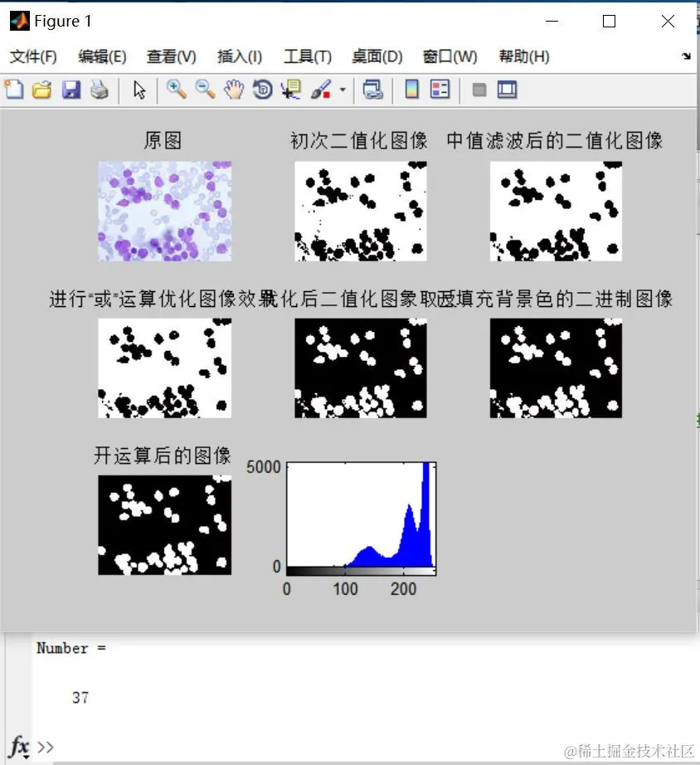Select the Edit Plot arrow tool
The height and width of the screenshot is (765, 700).
(x=139, y=90)
